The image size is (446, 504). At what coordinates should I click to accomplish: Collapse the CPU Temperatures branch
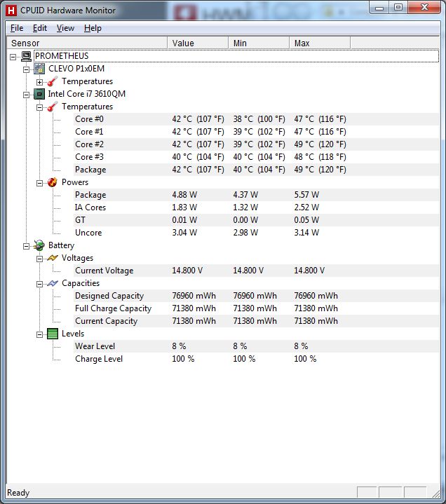[x=39, y=108]
